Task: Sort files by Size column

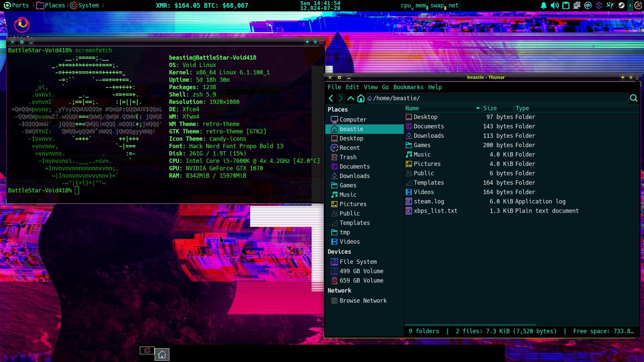Action: [x=498, y=108]
